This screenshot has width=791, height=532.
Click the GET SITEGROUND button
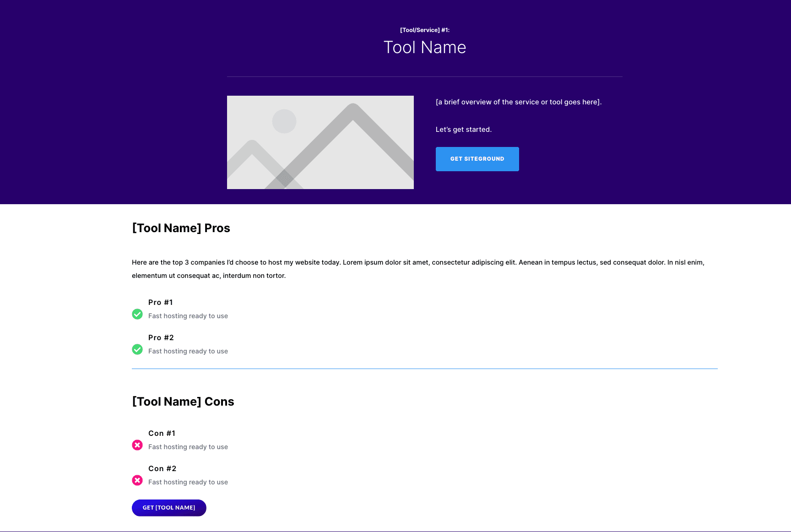[x=477, y=159]
